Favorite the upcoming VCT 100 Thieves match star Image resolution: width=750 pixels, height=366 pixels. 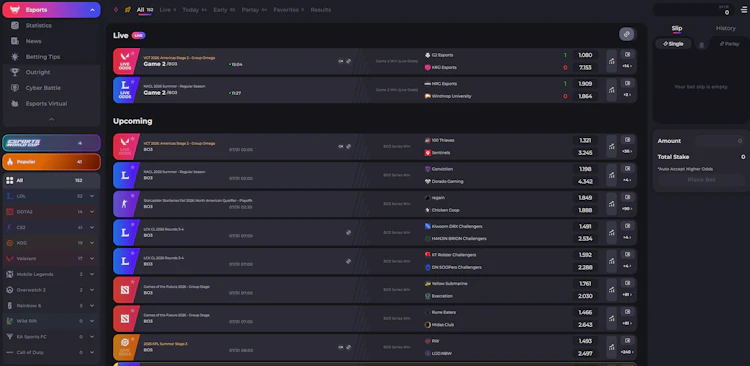click(132, 139)
